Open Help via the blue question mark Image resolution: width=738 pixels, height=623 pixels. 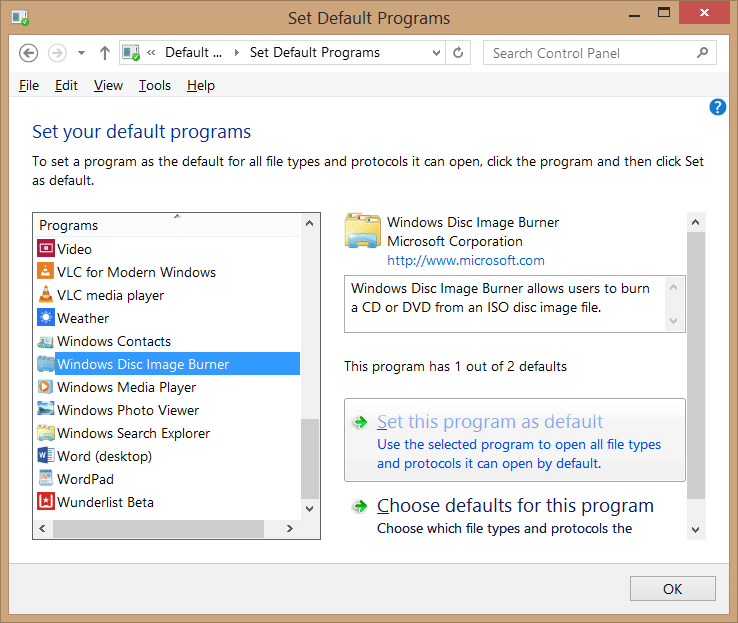point(718,107)
